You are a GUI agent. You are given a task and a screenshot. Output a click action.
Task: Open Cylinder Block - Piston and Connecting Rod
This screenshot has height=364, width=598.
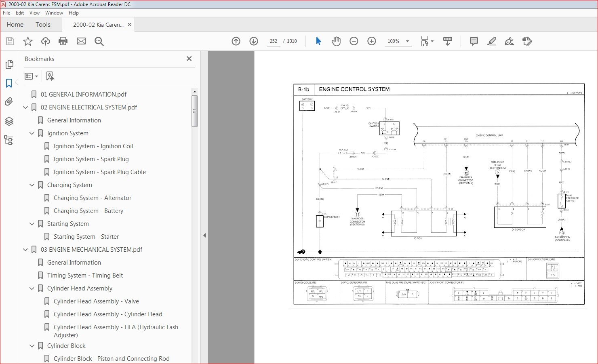(x=112, y=359)
